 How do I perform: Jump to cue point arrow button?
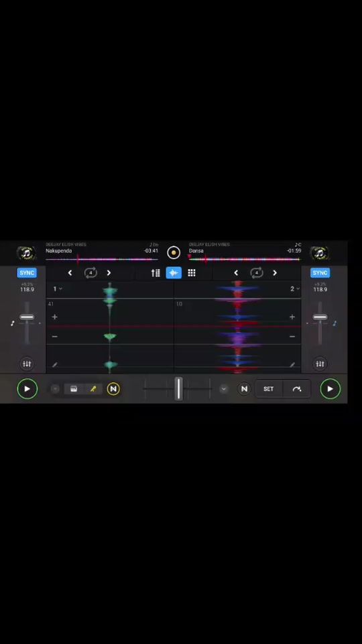[297, 389]
